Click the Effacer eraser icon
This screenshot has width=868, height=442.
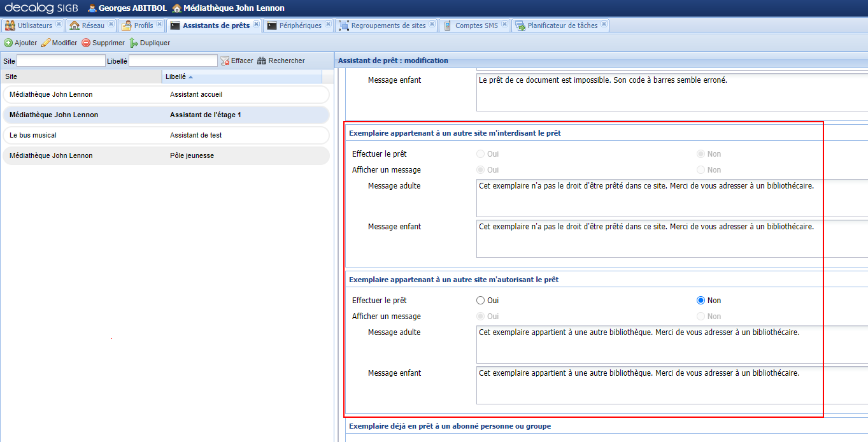coord(225,61)
